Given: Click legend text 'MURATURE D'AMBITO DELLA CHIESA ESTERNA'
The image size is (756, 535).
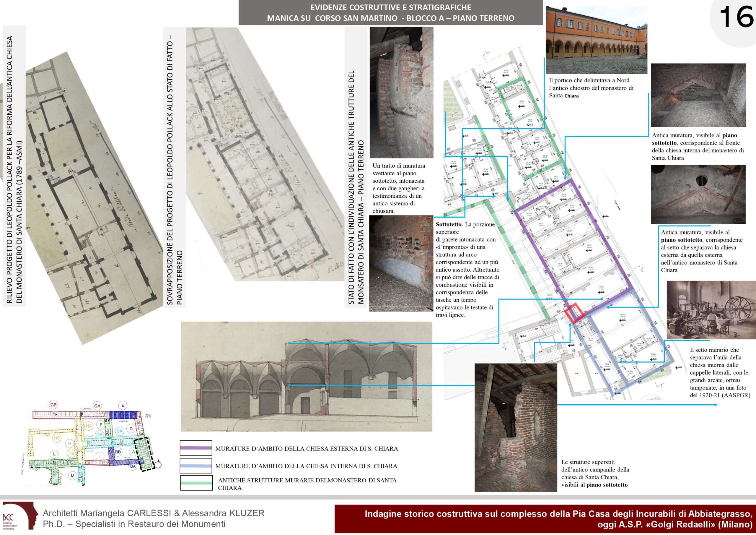Looking at the screenshot, I should 307,449.
